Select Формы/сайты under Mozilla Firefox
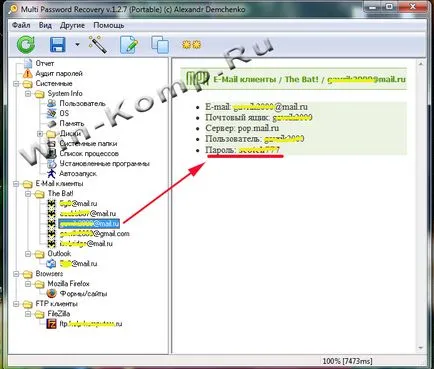434x369 pixels. 83,294
